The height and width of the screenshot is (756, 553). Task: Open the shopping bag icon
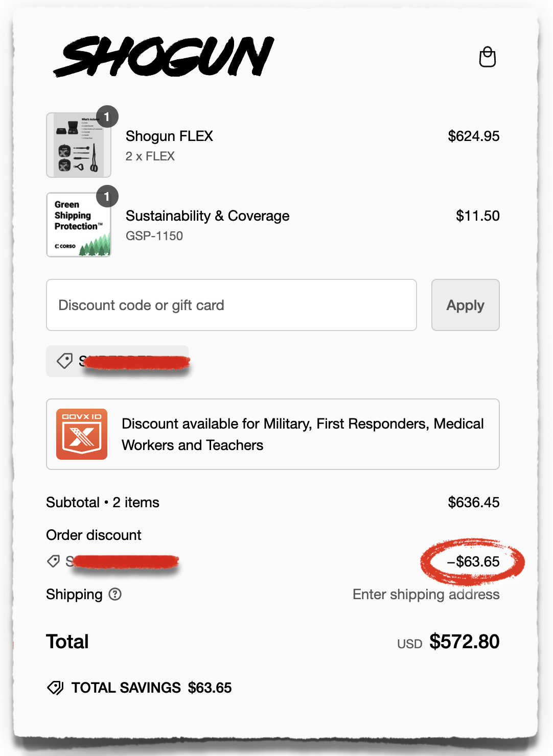(488, 57)
